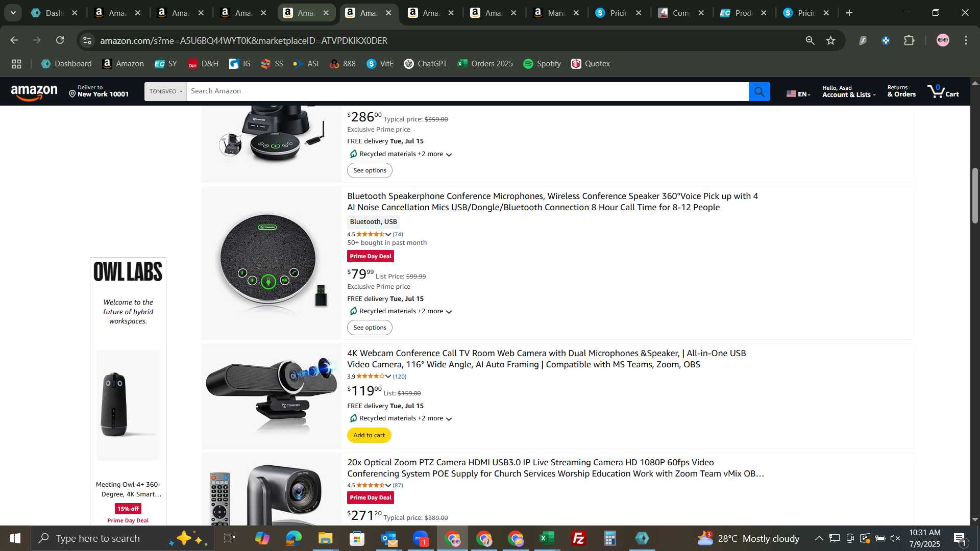Click See options for $286 camera

point(370,170)
